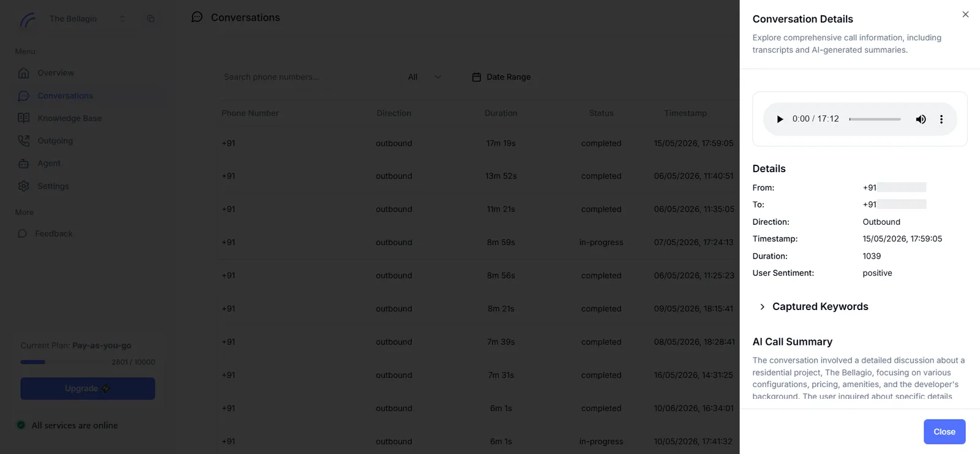Click the Timestamp column header
Viewport: 980px width, 454px height.
(685, 113)
